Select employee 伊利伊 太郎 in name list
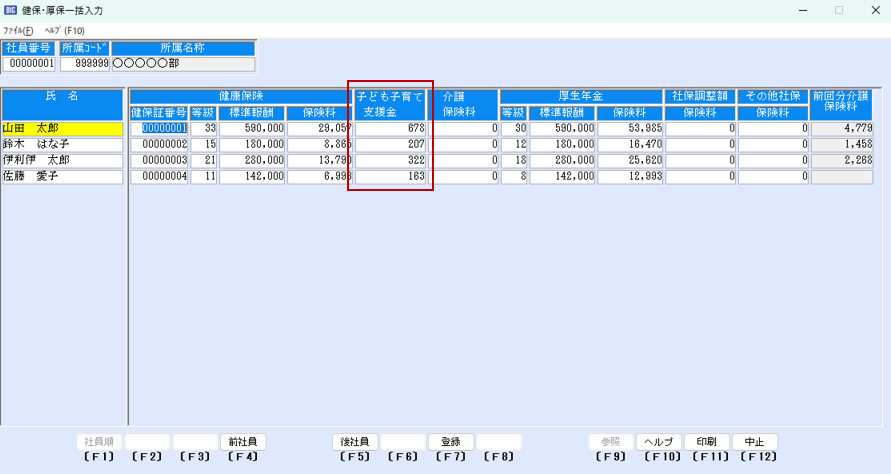 62,161
